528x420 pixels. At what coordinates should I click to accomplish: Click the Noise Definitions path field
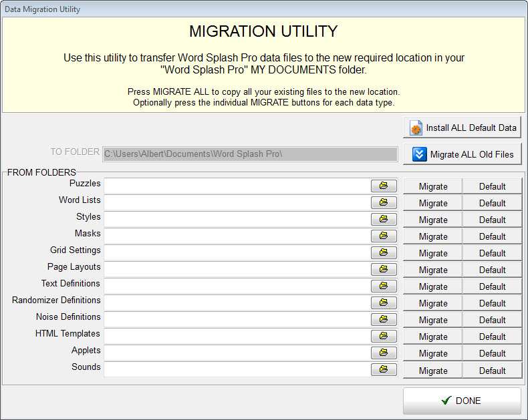coord(237,319)
